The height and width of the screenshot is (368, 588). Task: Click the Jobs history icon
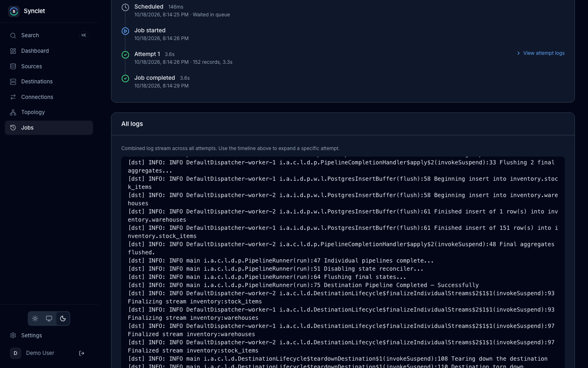(x=13, y=128)
